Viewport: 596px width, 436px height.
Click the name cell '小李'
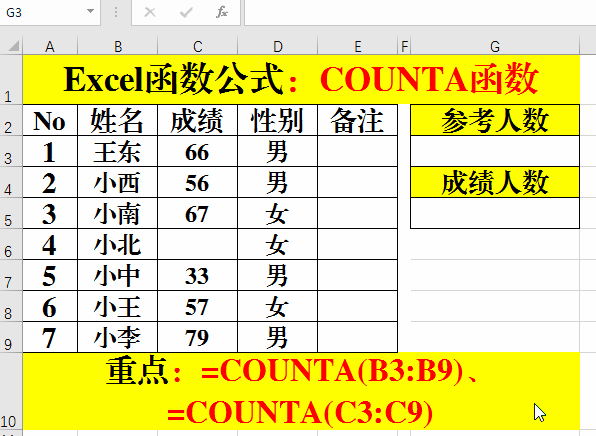point(117,338)
